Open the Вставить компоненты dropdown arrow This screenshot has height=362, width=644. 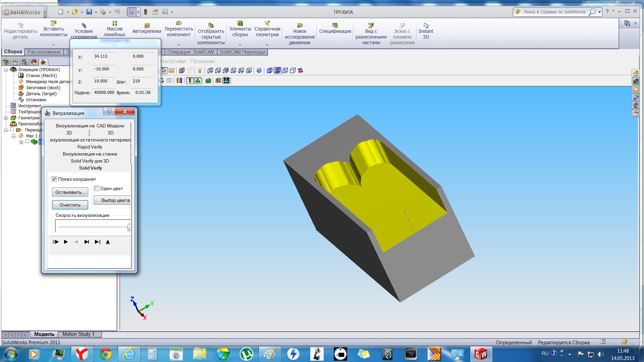click(x=53, y=45)
